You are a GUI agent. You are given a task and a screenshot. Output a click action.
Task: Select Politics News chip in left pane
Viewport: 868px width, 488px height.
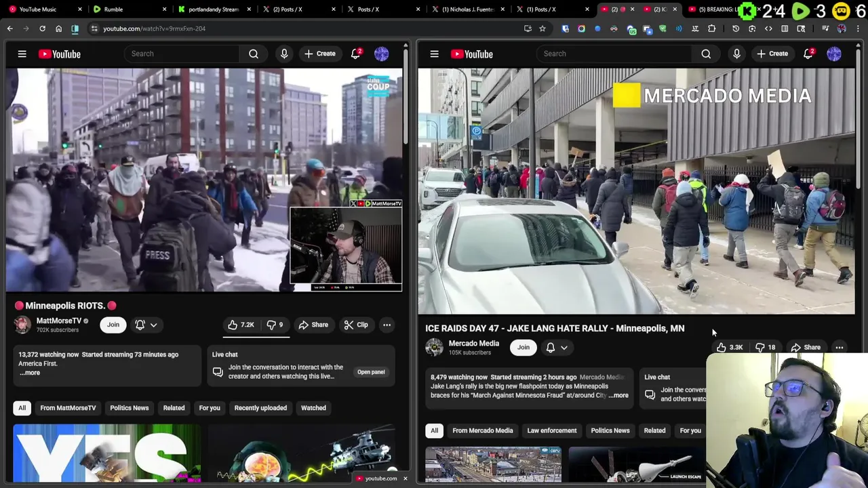(129, 408)
